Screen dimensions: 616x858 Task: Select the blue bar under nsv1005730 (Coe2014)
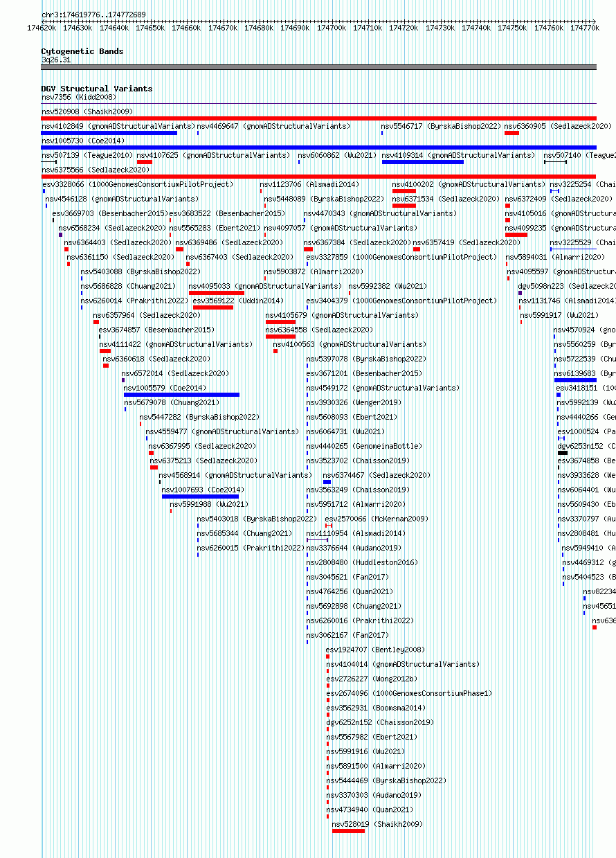(x=318, y=148)
